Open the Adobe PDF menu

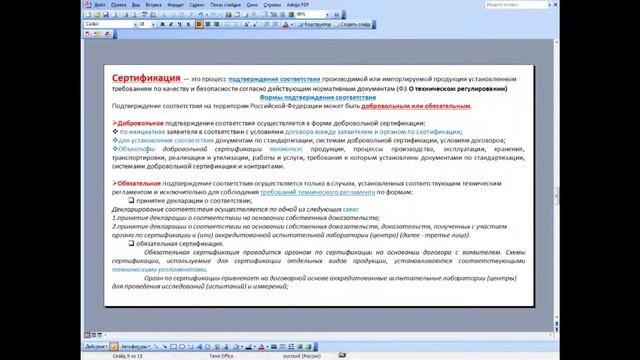click(298, 5)
